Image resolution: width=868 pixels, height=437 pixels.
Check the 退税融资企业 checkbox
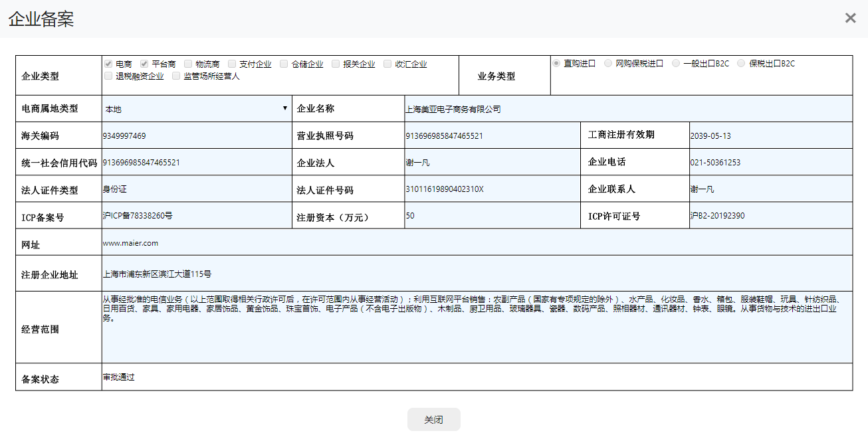(x=108, y=76)
